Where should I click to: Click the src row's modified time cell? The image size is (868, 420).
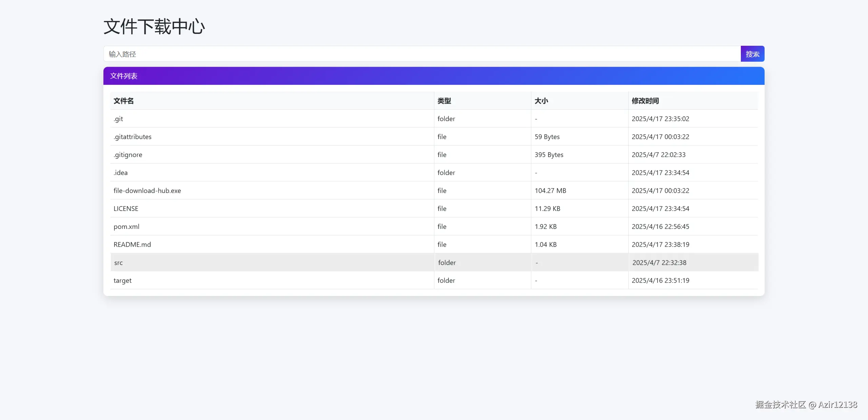[x=659, y=262]
